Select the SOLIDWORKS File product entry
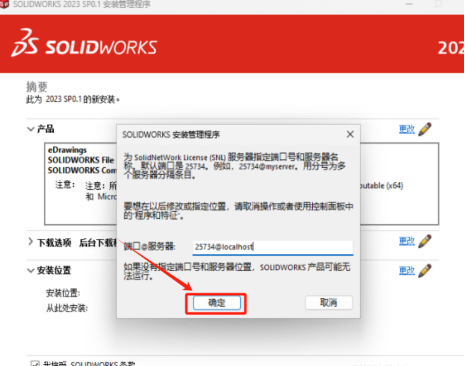 [x=81, y=160]
